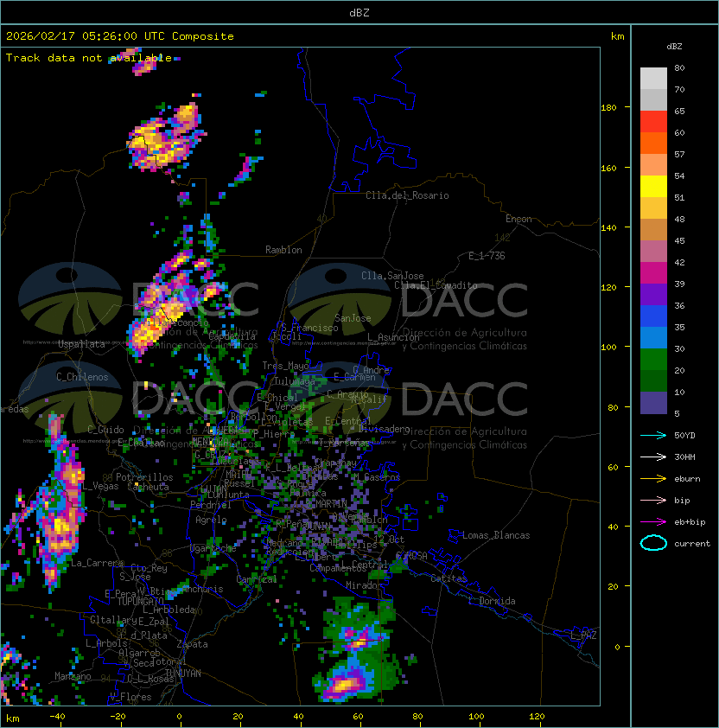Click the 120 horizontal axis tick label
Screen dimensions: 719x728
(x=537, y=717)
